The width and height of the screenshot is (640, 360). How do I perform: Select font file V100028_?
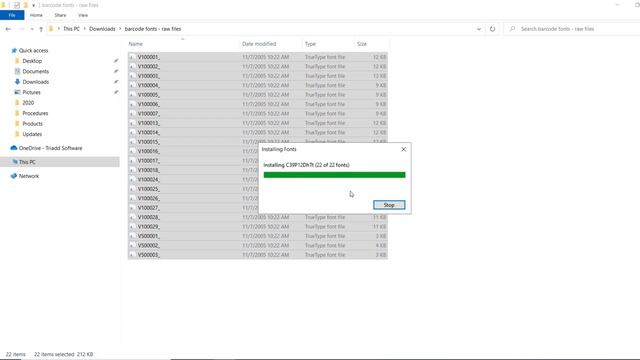click(258, 217)
